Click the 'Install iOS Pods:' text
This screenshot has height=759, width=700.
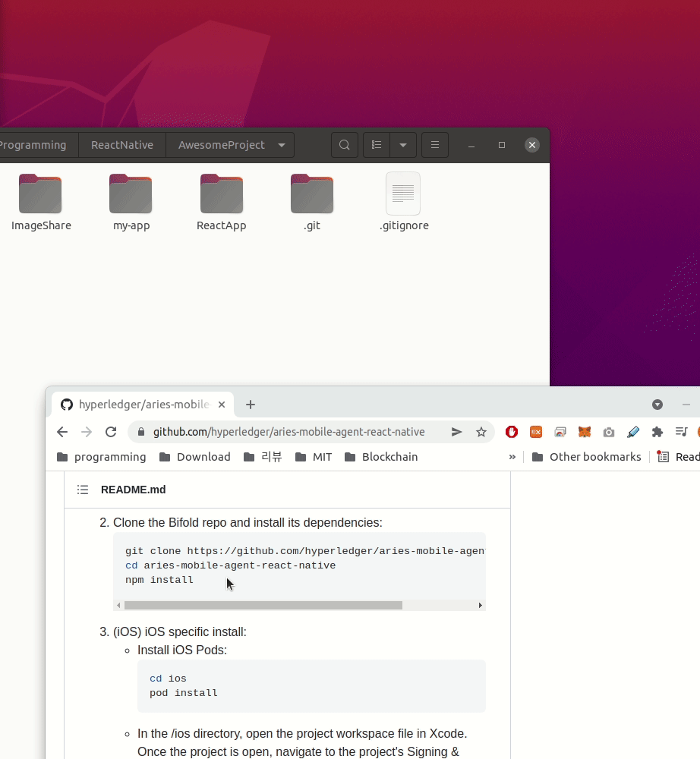coord(182,650)
